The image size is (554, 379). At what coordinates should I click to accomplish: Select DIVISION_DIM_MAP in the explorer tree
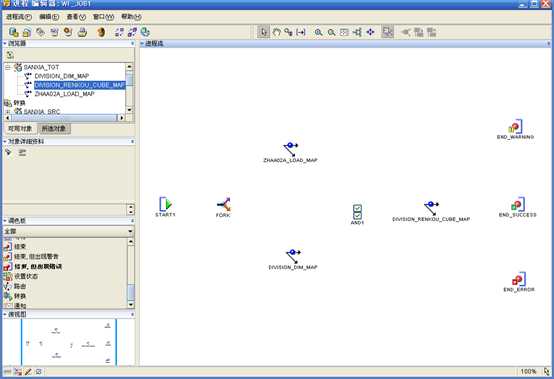[62, 76]
